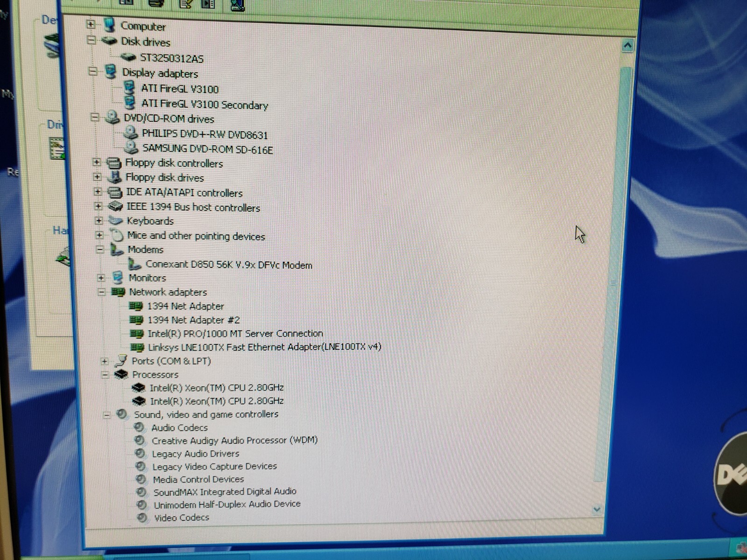Click the Creative Audigy Audio Processor icon

click(x=140, y=440)
